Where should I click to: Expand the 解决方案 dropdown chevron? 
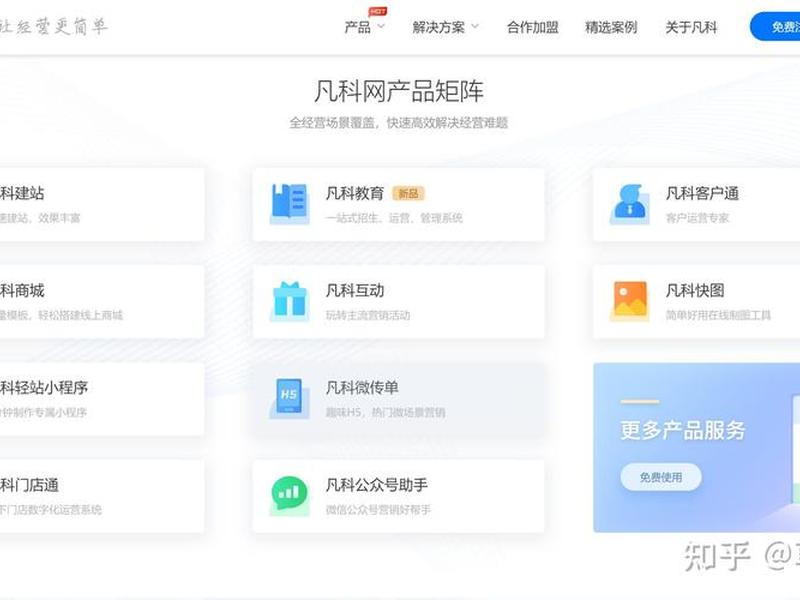click(x=475, y=27)
